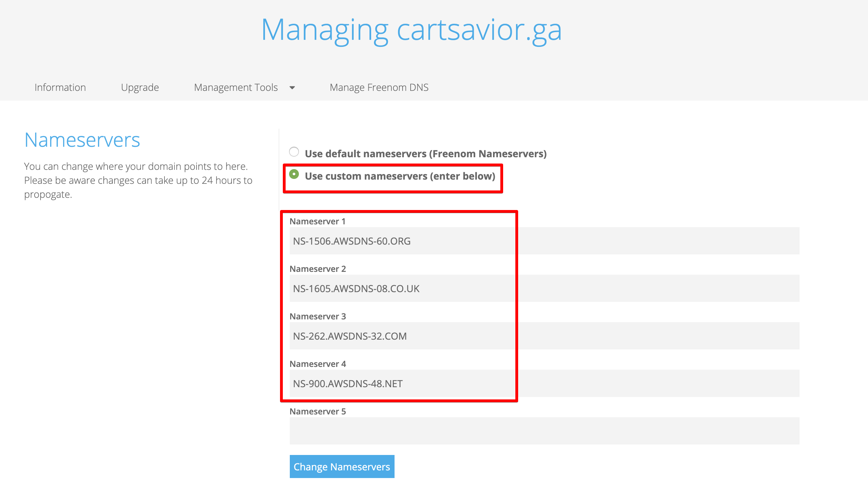Viewport: 868px width, 499px height.
Task: Click the Nameserver 2 input field
Action: pyautogui.click(x=544, y=288)
